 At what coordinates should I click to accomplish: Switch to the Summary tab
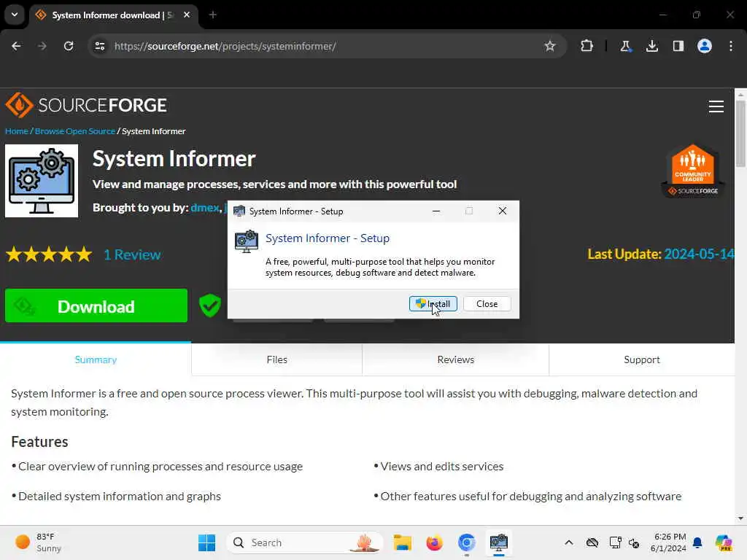96,359
